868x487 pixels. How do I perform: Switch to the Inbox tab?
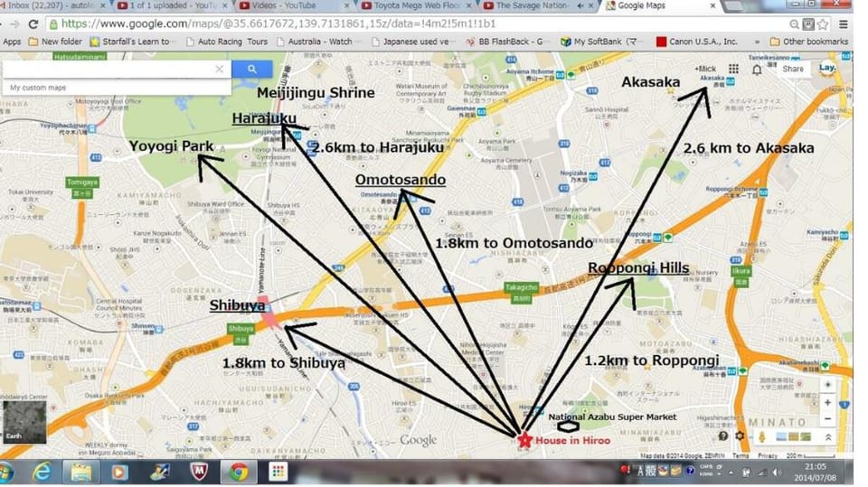(x=53, y=5)
